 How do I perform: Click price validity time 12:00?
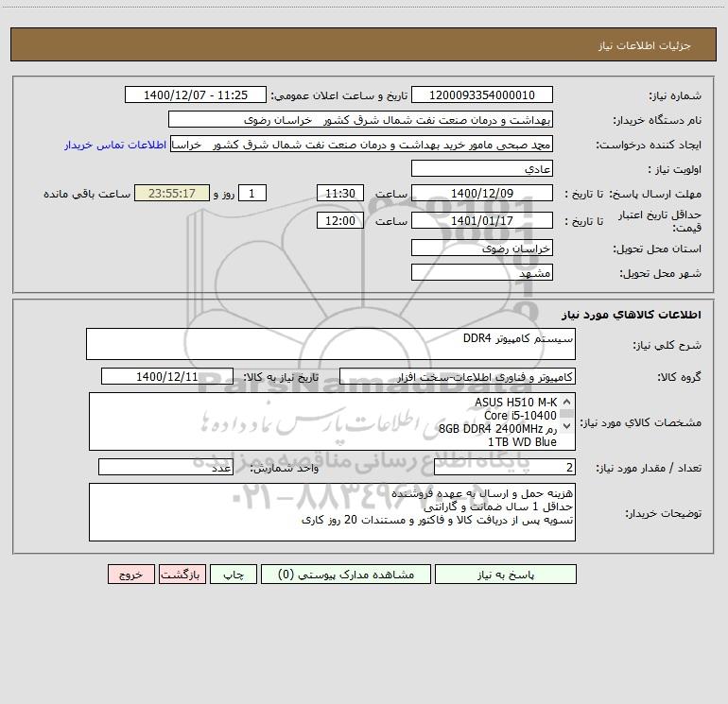pos(339,220)
